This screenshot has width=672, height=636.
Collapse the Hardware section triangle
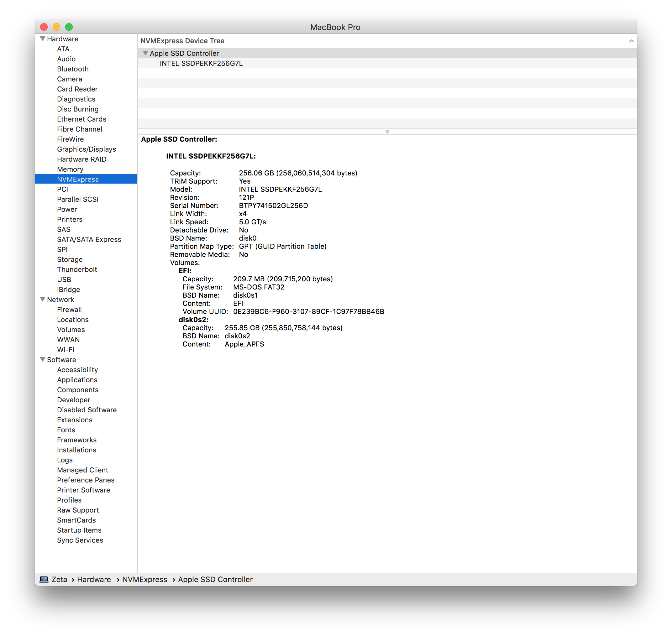point(43,39)
